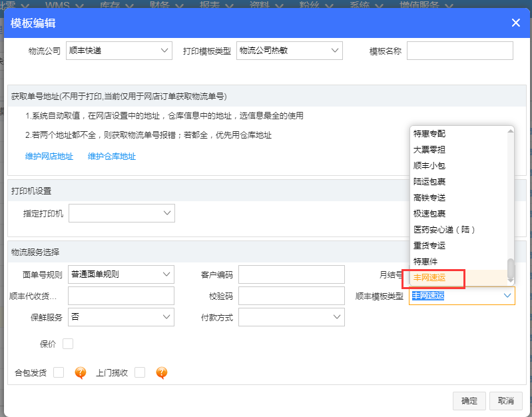Screen dimensions: 532x417
Task: Open the 系统 menu in background
Action: 366,5
